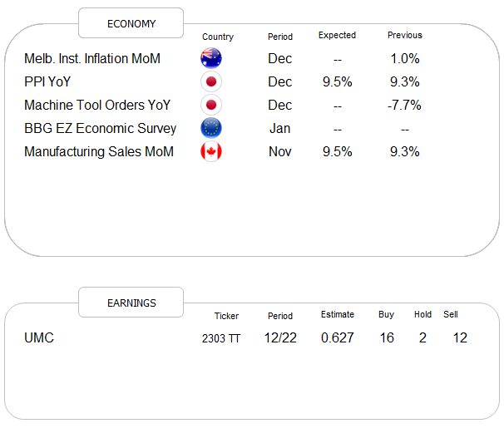This screenshot has width=504, height=443.
Task: Click the Japan flag beside PPI YoY
Action: pos(211,81)
